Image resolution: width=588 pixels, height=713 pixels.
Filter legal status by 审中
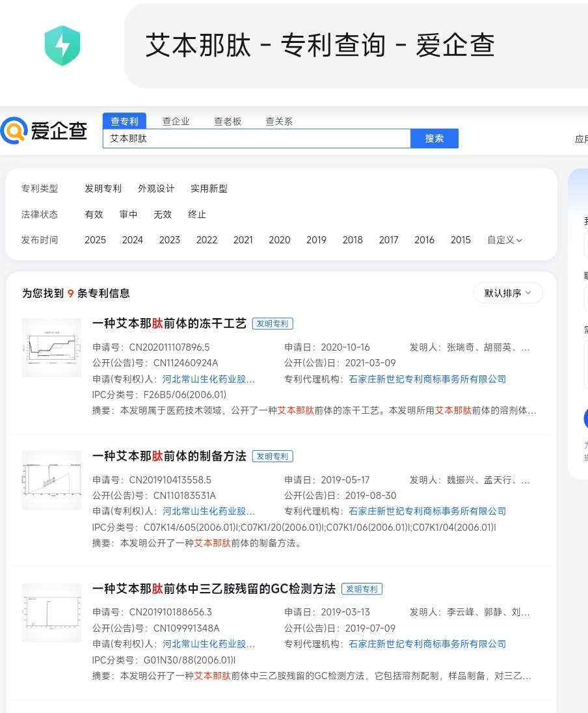[x=128, y=214]
